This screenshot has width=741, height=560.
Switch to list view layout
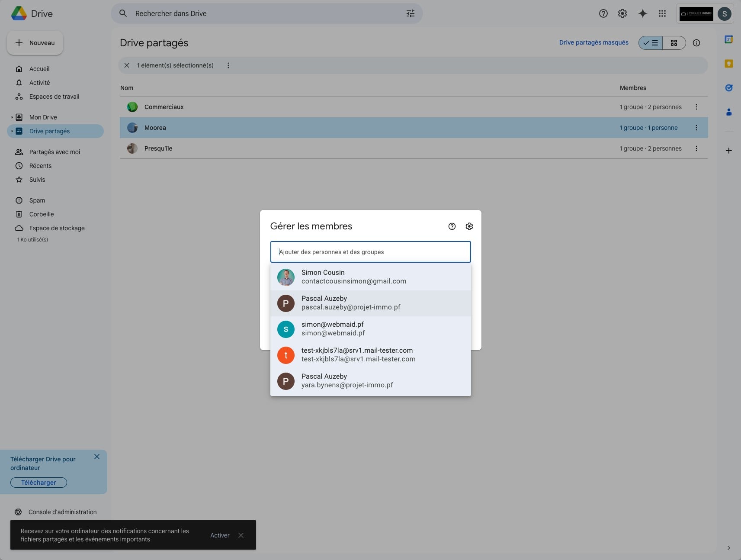(x=651, y=43)
